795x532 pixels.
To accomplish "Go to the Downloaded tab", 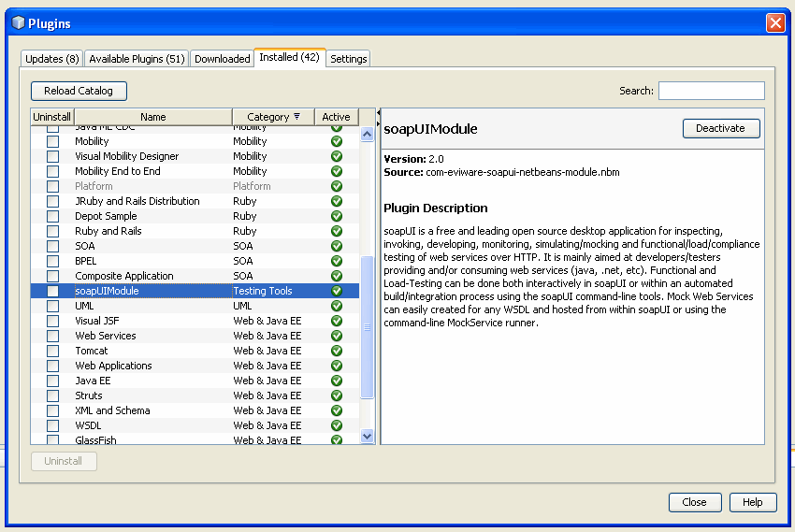I will (222, 59).
